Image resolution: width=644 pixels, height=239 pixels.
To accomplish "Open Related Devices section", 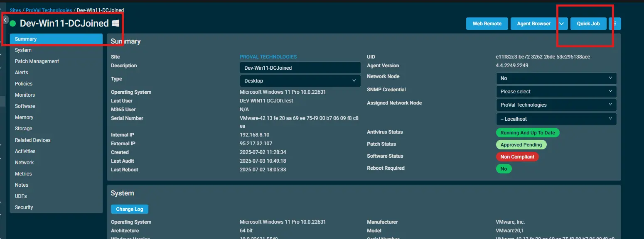I will (56, 140).
